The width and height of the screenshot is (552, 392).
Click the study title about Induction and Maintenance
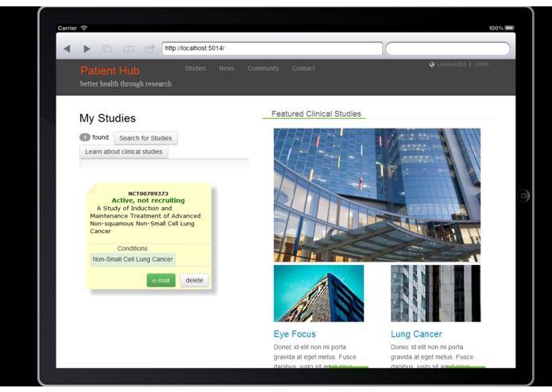145,219
